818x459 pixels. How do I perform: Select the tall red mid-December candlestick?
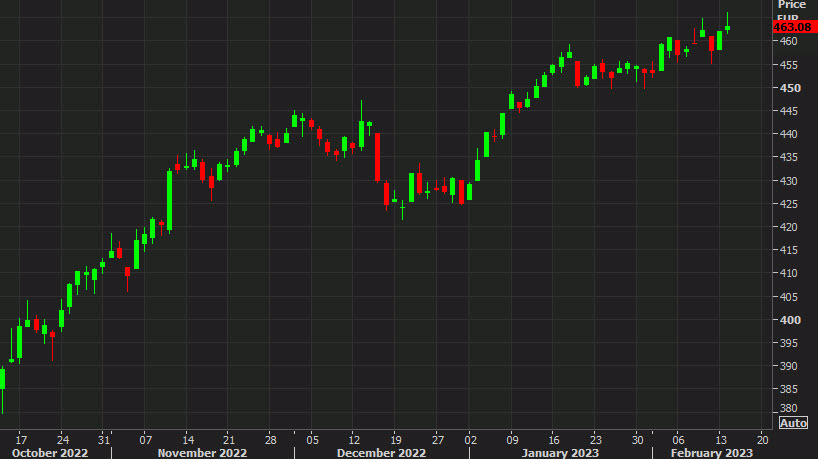378,158
